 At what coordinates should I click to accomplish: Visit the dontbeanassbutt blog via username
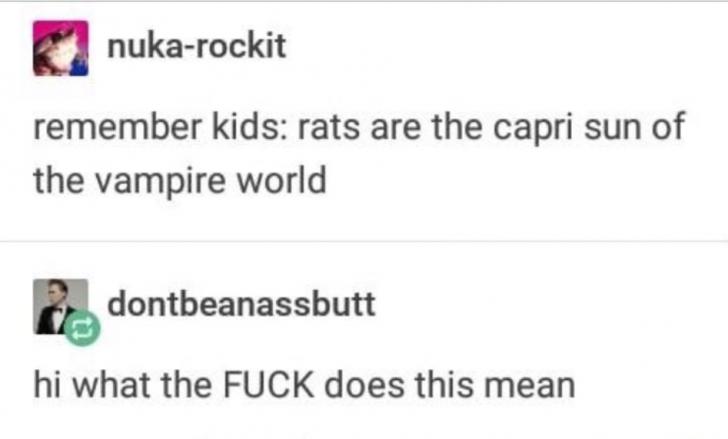(x=241, y=304)
